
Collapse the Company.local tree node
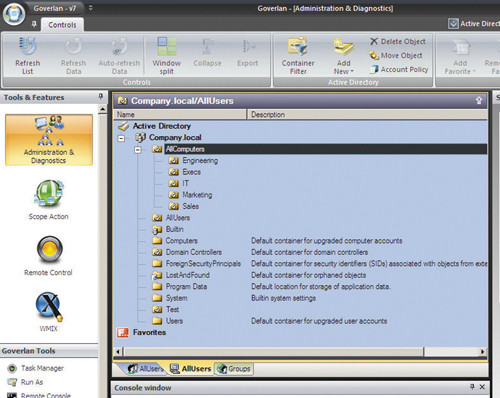(121, 138)
